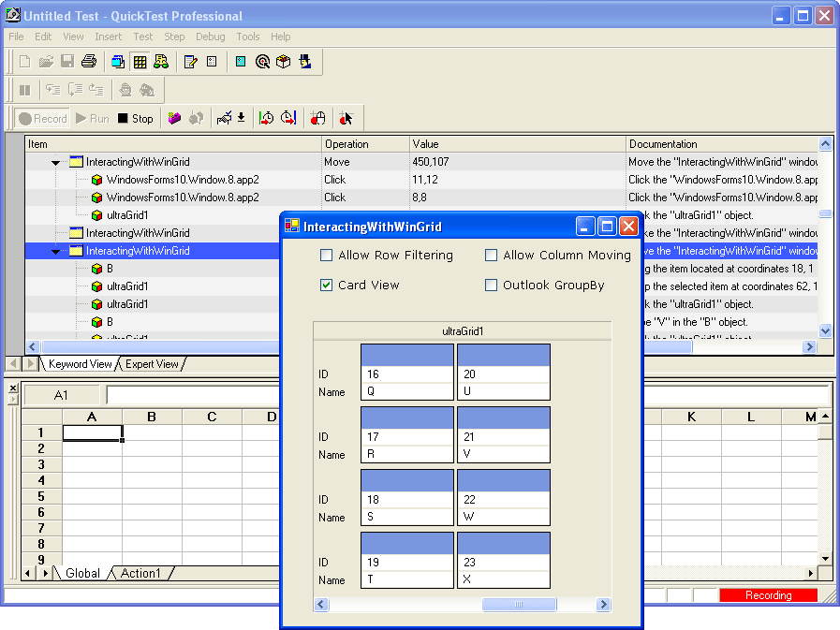Image resolution: width=840 pixels, height=630 pixels.
Task: Click the Start Transaction stopwatch icon
Action: (x=266, y=118)
